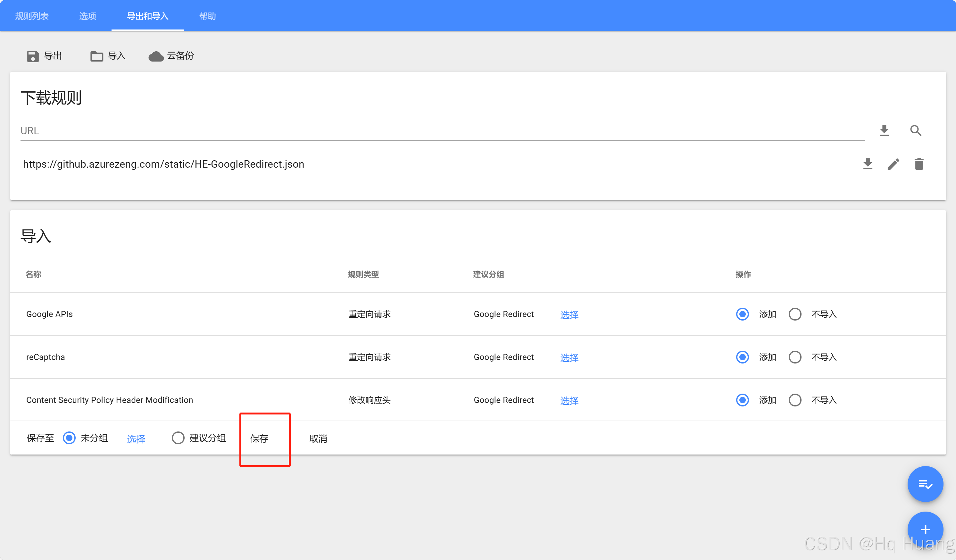956x560 pixels.
Task: Click into the URL input field
Action: 440,130
